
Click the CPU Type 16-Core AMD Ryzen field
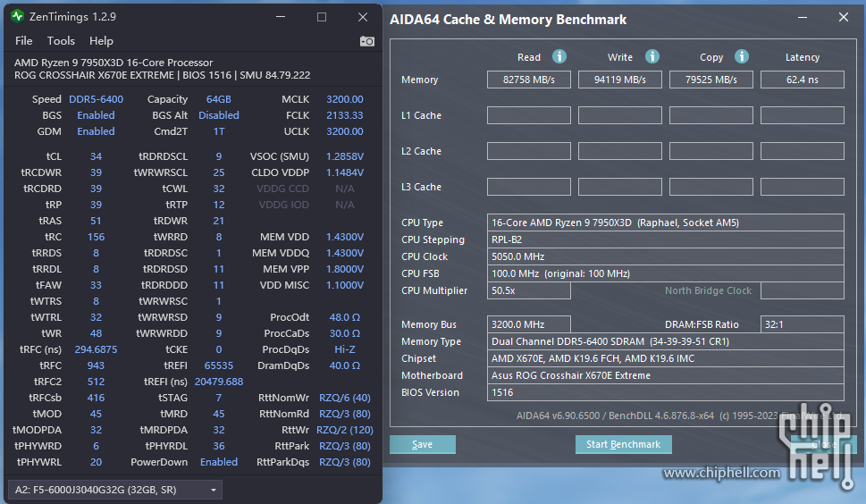click(666, 223)
